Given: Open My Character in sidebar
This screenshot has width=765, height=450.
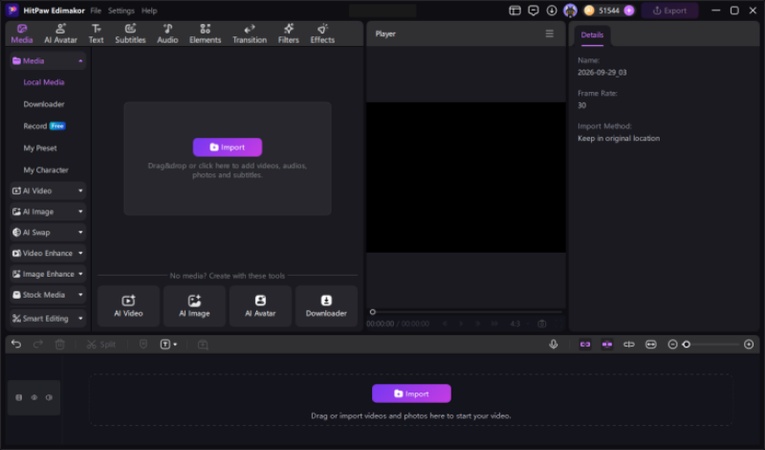Looking at the screenshot, I should tap(46, 170).
